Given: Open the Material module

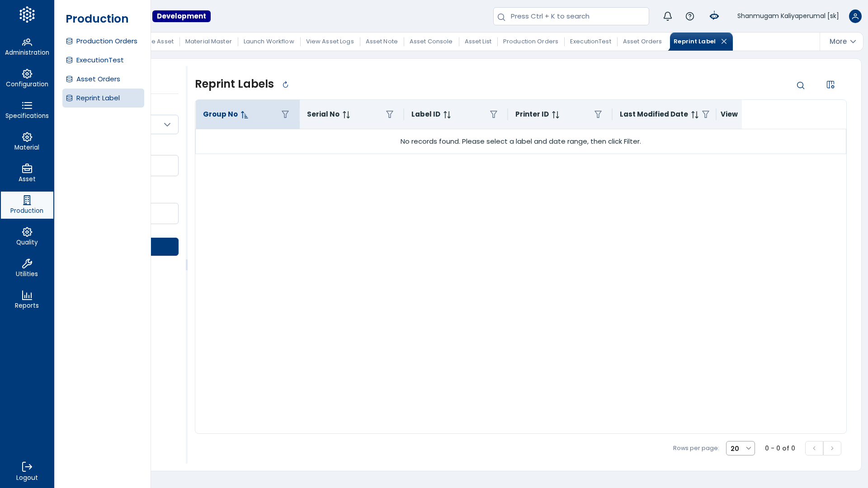Looking at the screenshot, I should [27, 142].
